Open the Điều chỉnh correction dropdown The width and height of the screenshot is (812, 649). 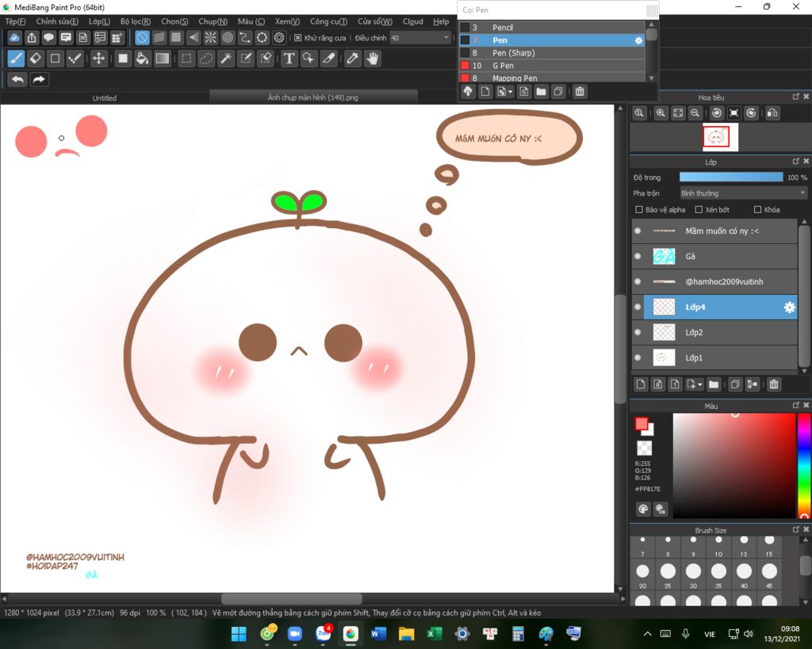coord(420,38)
